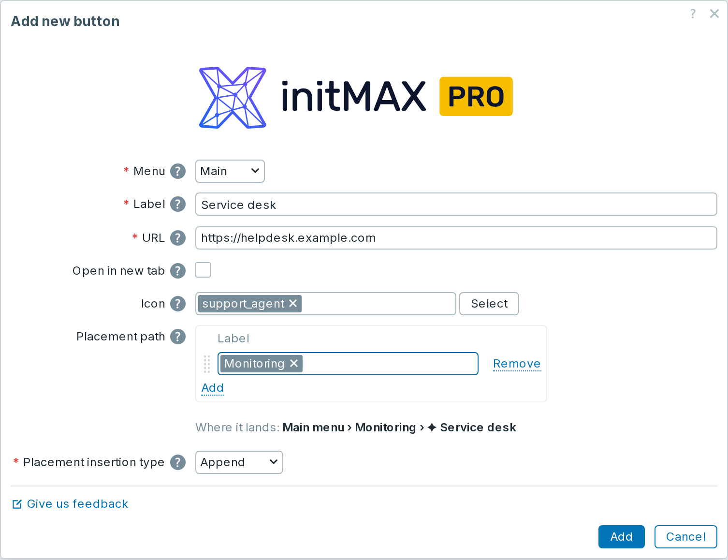The image size is (728, 560).
Task: Grab the drag handle of the Monitoring row
Action: coord(207,364)
